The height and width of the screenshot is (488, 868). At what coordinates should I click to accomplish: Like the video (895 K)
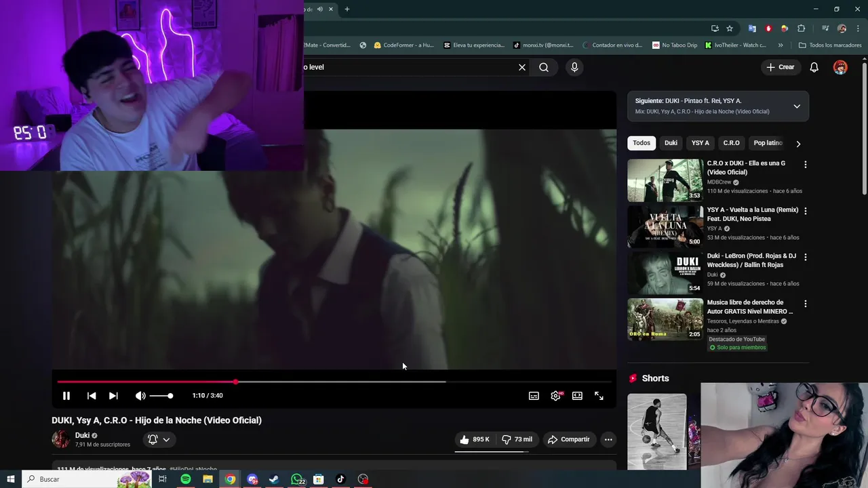pyautogui.click(x=475, y=439)
